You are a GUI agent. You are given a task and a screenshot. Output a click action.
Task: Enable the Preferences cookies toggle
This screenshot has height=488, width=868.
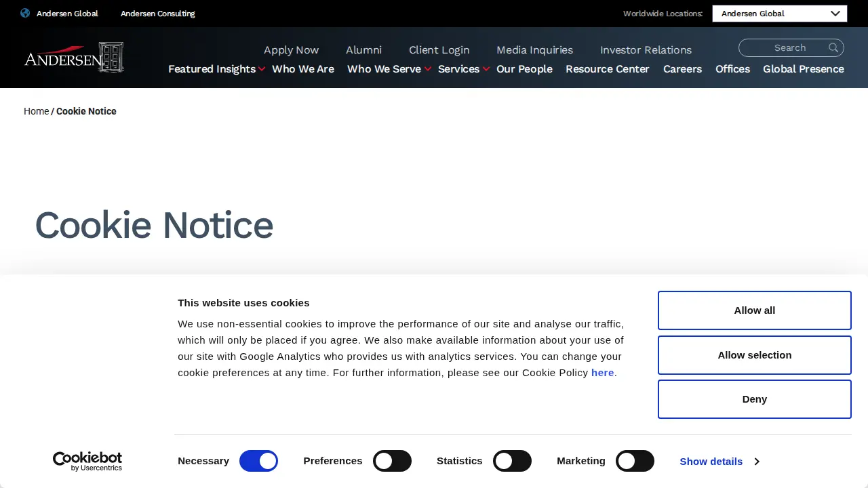pyautogui.click(x=393, y=461)
